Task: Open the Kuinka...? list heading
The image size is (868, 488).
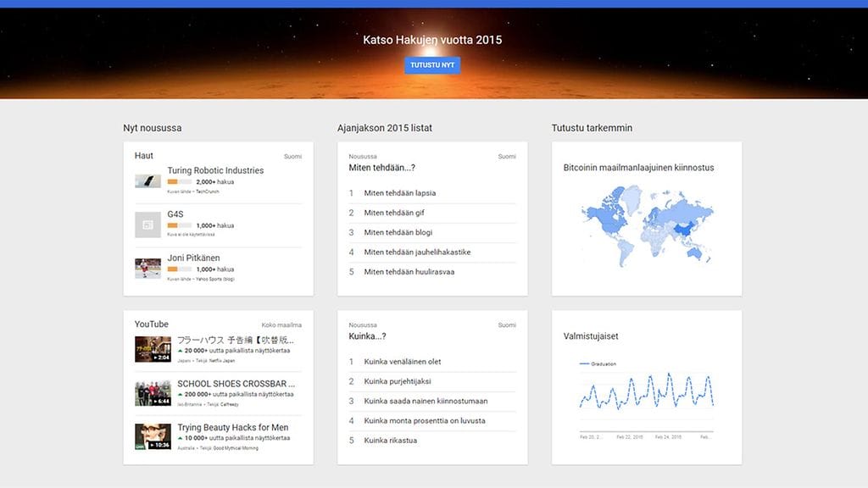Action: click(367, 336)
